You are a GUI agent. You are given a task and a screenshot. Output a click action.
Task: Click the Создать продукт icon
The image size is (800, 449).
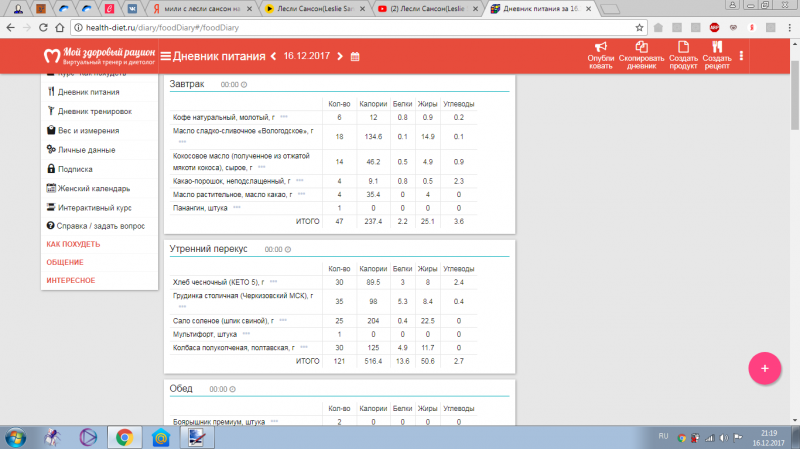click(683, 46)
